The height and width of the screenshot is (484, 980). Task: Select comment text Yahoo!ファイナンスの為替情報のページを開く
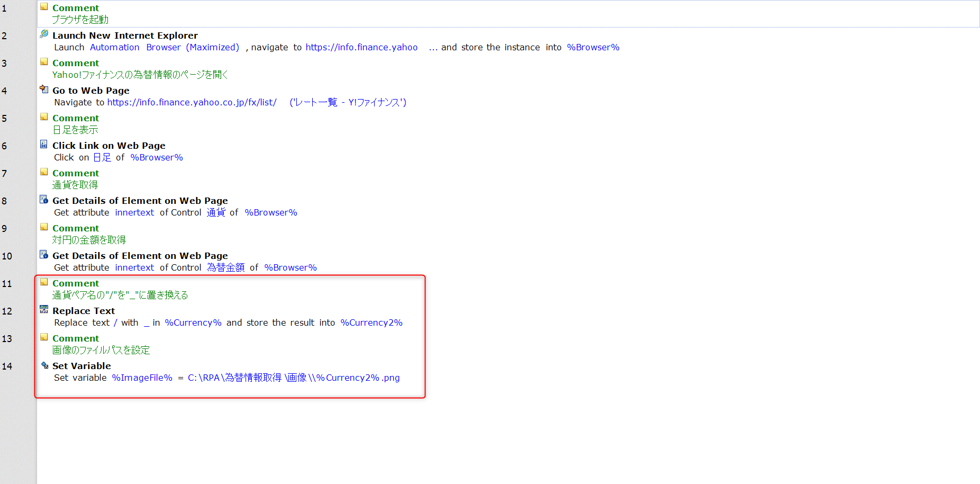(x=140, y=75)
